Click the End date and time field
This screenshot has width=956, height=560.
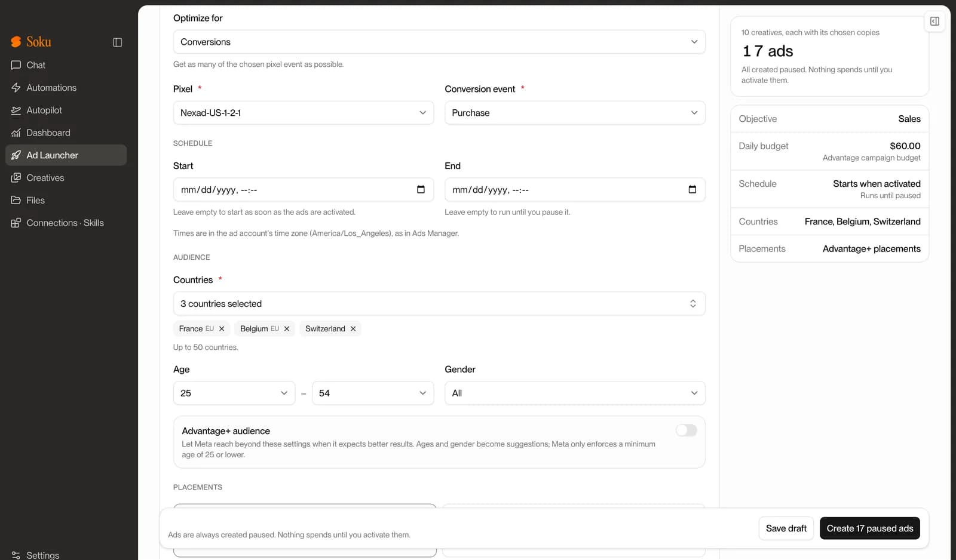575,190
